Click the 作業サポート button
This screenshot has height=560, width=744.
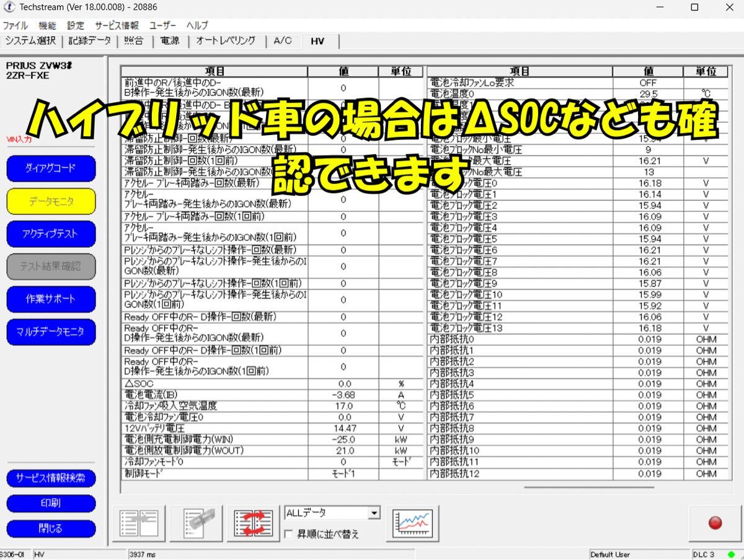point(50,299)
